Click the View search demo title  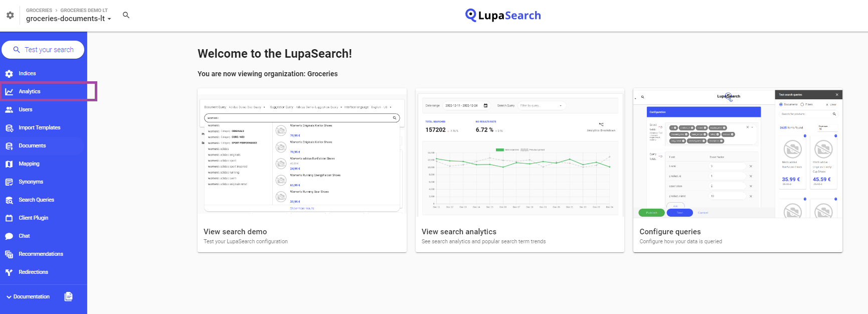(235, 232)
